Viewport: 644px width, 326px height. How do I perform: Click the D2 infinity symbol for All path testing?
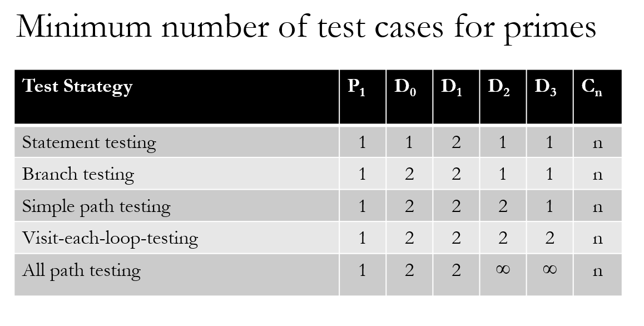pyautogui.click(x=503, y=270)
